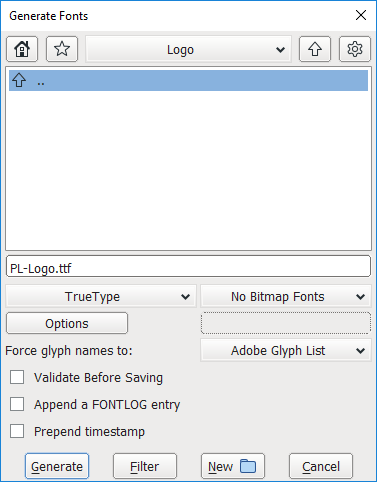The image size is (377, 482).
Task: Go up one directory level
Action: pyautogui.click(x=315, y=49)
